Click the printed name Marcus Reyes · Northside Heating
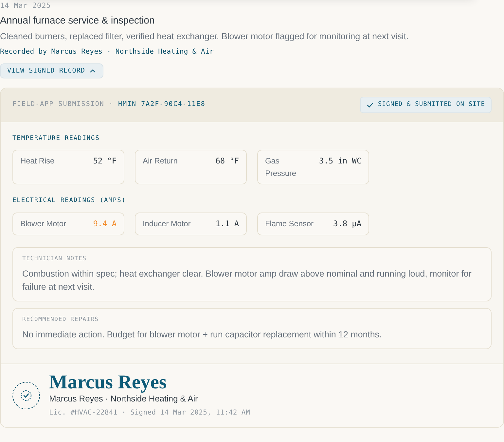Screen dimensions: 504x442 point(123,399)
